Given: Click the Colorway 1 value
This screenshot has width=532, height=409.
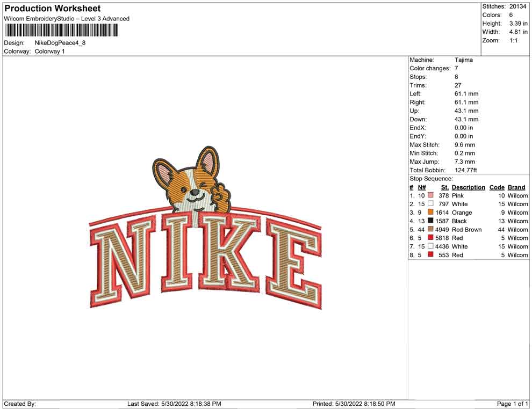Looking at the screenshot, I should coord(49,51).
